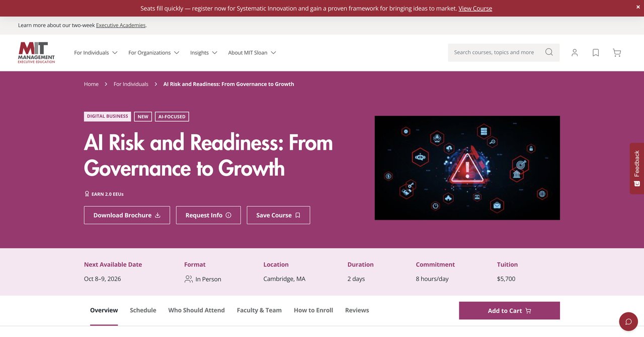644x337 pixels.
Task: Expand the Insights menu
Action: point(203,53)
